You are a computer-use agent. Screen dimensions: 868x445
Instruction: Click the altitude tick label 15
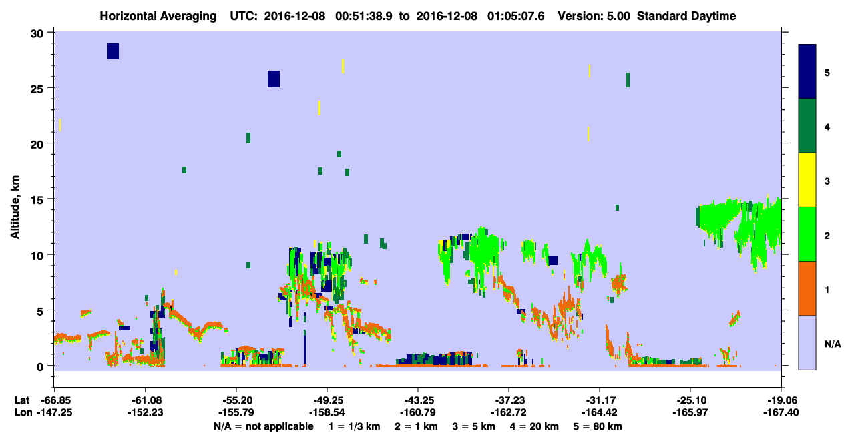(x=38, y=199)
